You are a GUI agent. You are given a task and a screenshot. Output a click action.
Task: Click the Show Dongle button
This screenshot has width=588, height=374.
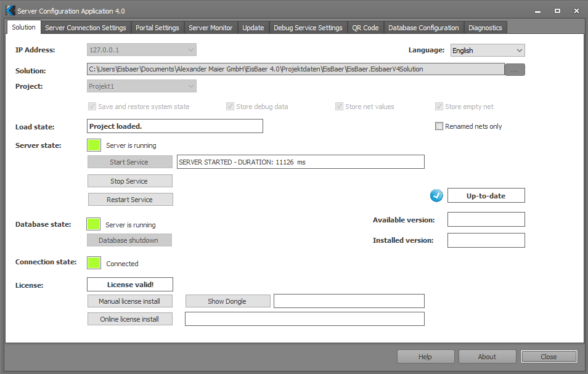pos(227,301)
